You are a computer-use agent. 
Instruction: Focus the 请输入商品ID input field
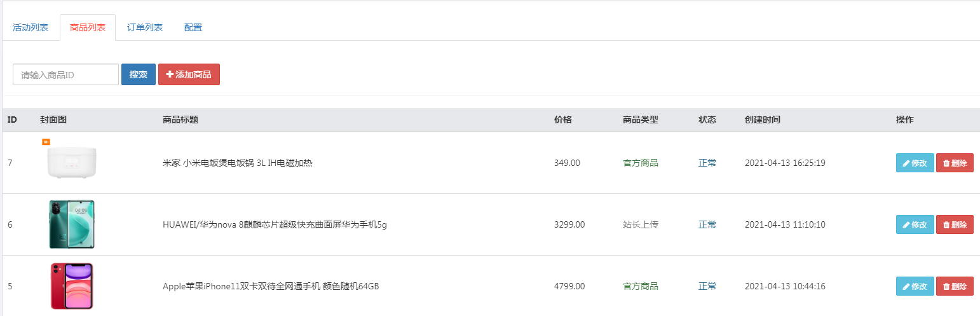[65, 74]
